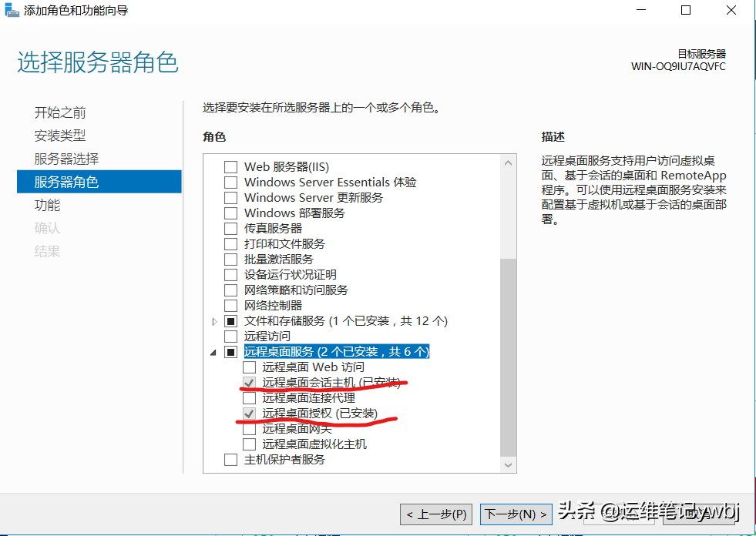The width and height of the screenshot is (756, 536).
Task: Click the 下一步(N) button
Action: [x=516, y=514]
